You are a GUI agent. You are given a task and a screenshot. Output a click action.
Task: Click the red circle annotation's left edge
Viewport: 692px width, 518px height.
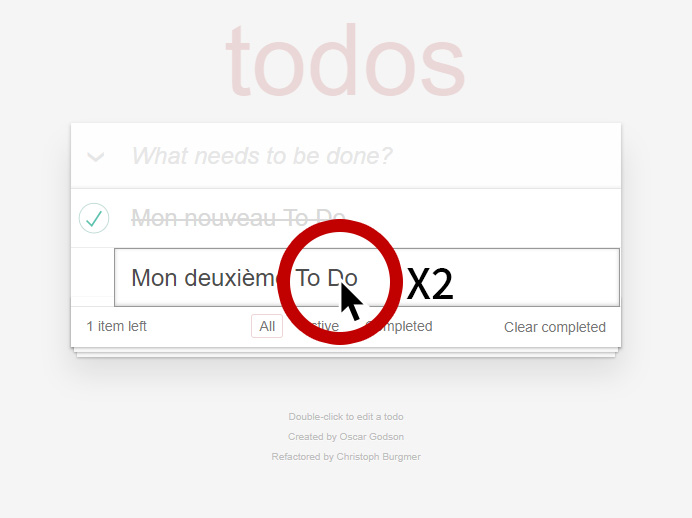coord(283,282)
